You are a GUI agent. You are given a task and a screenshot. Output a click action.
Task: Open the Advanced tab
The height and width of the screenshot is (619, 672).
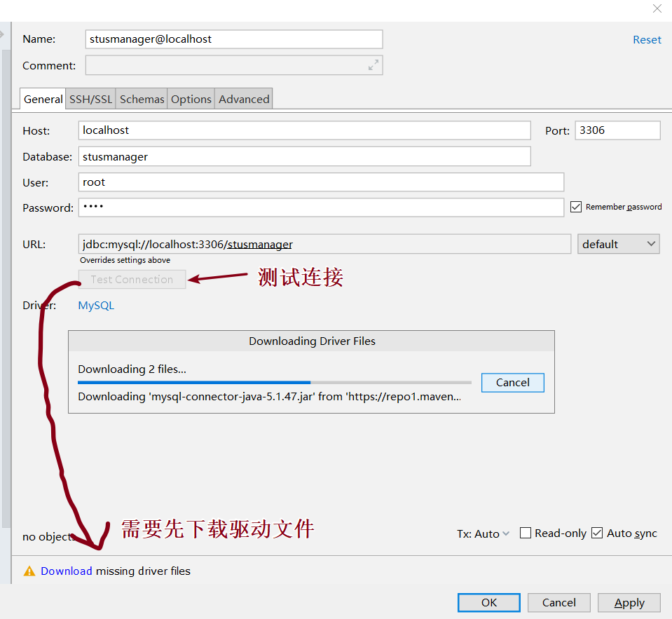pos(244,99)
